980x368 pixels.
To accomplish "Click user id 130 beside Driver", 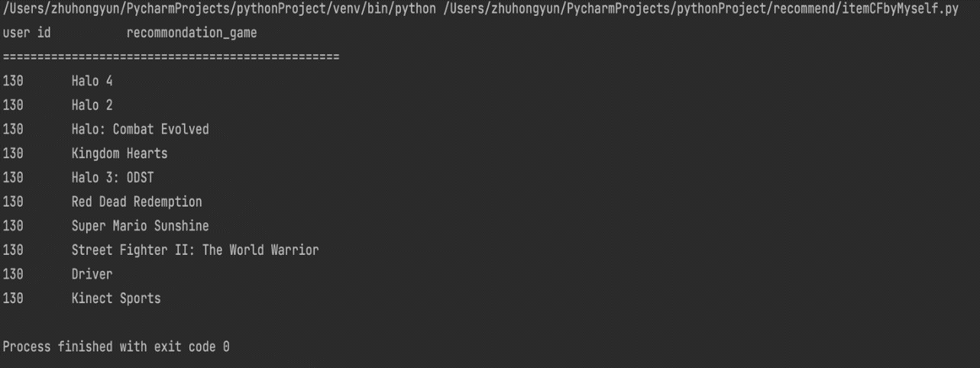I will tap(13, 274).
